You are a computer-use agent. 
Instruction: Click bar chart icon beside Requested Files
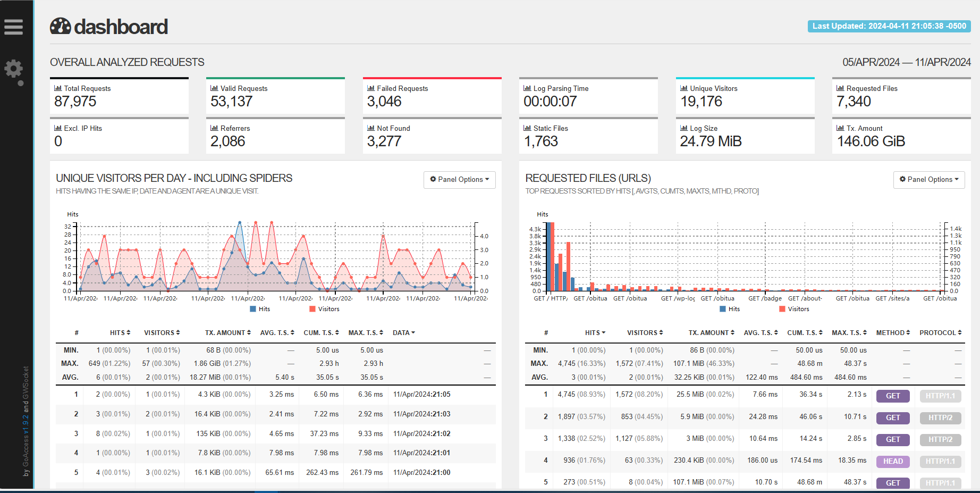(840, 88)
